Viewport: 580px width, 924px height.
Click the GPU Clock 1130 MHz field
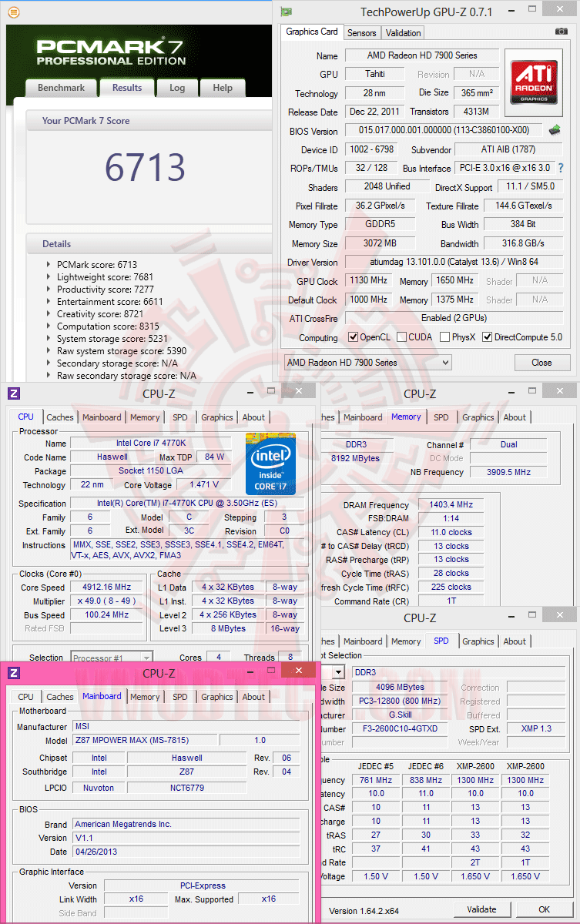point(369,281)
